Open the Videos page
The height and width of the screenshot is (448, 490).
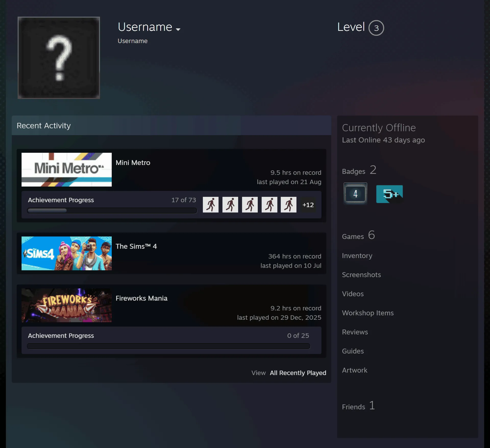[353, 294]
